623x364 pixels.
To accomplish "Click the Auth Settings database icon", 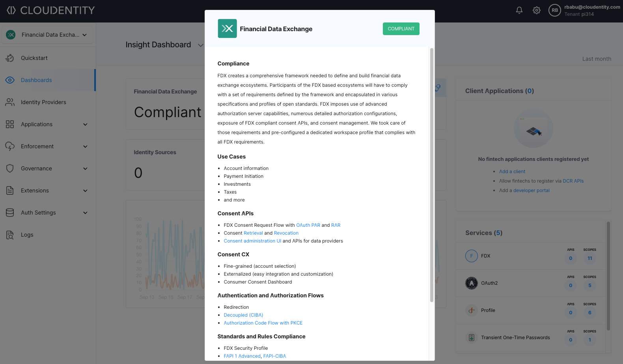I will tap(10, 213).
